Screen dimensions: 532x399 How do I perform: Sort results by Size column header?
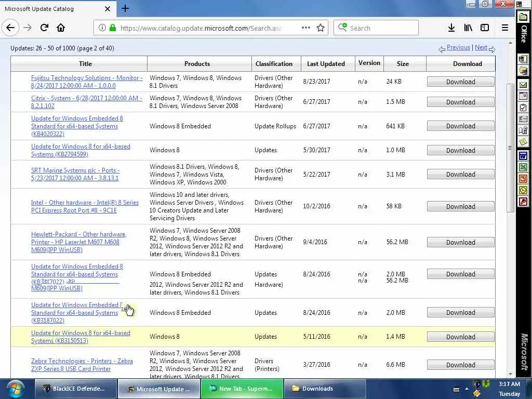tap(403, 64)
